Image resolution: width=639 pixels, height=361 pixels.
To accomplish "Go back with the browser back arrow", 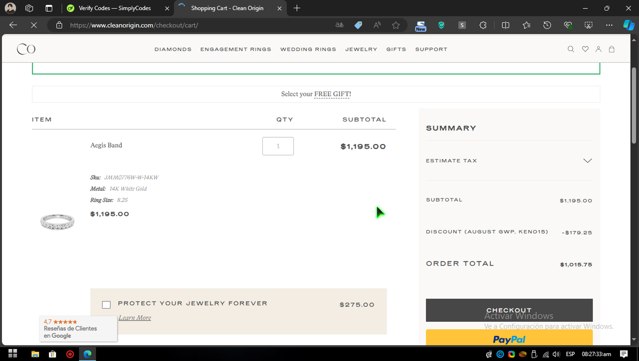I will pos(13,25).
